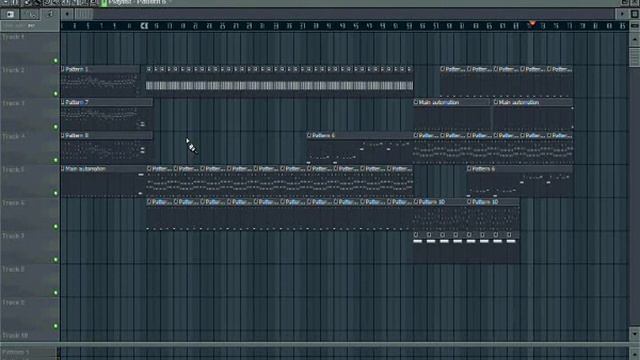Image resolution: width=640 pixels, height=360 pixels.
Task: Mute Track 7 with its green light
Action: (56, 260)
